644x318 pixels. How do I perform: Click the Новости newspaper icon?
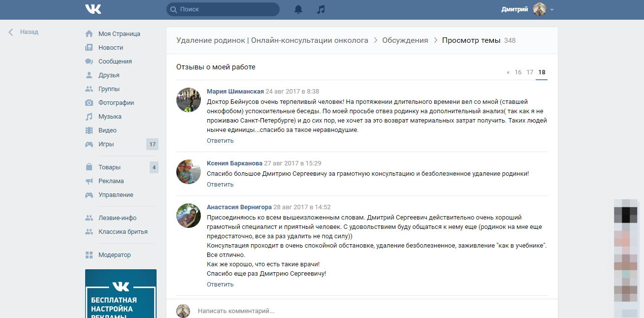pyautogui.click(x=89, y=48)
